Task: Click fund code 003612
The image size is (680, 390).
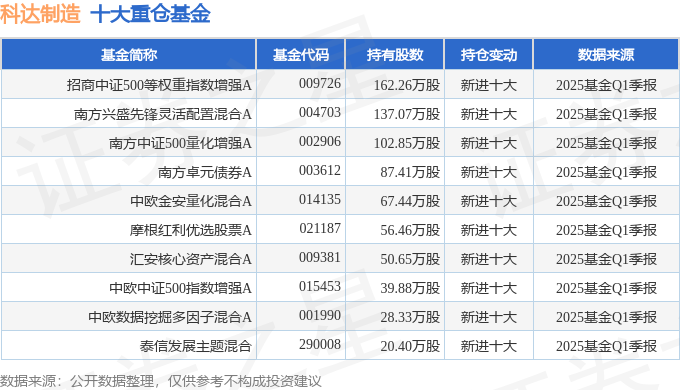Action: click(320, 170)
